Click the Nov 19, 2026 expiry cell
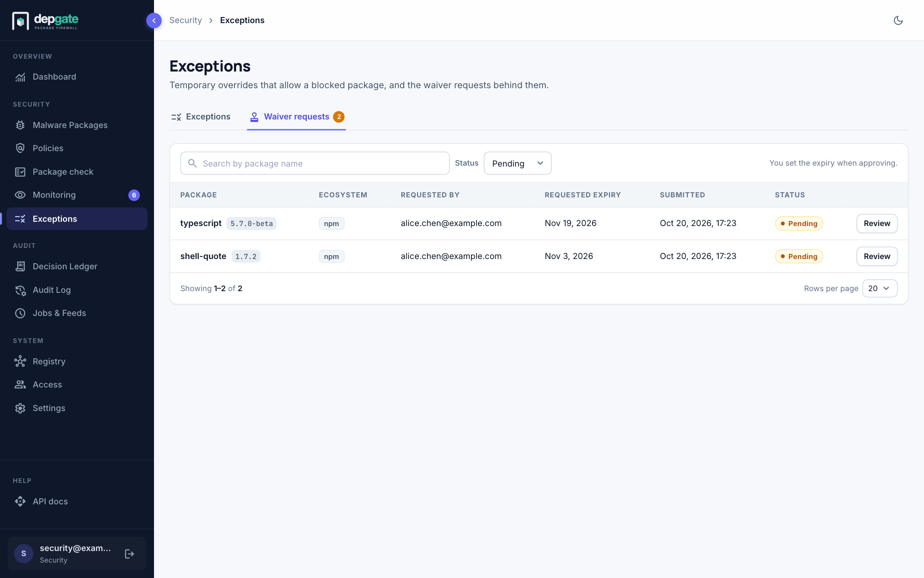 [x=570, y=223]
